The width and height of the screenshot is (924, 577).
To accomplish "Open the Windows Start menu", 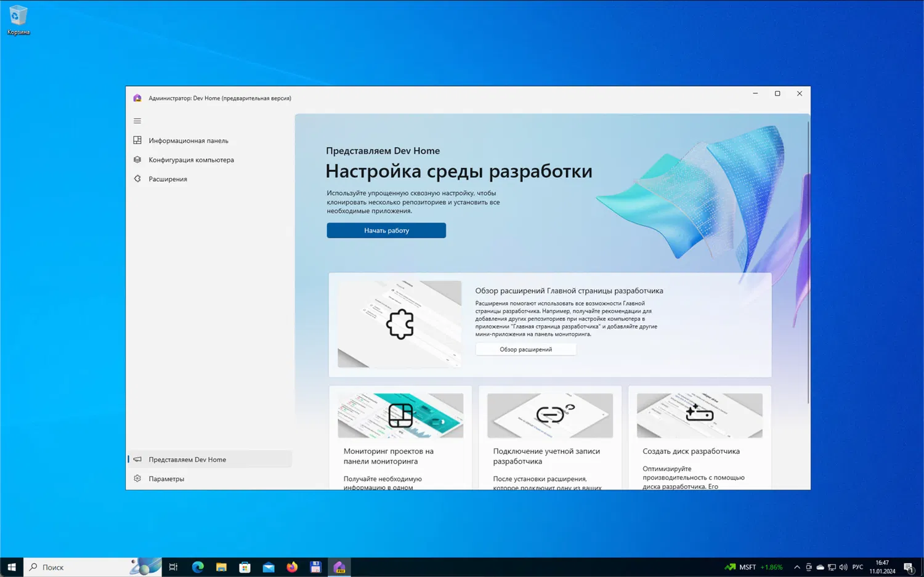I will click(12, 567).
